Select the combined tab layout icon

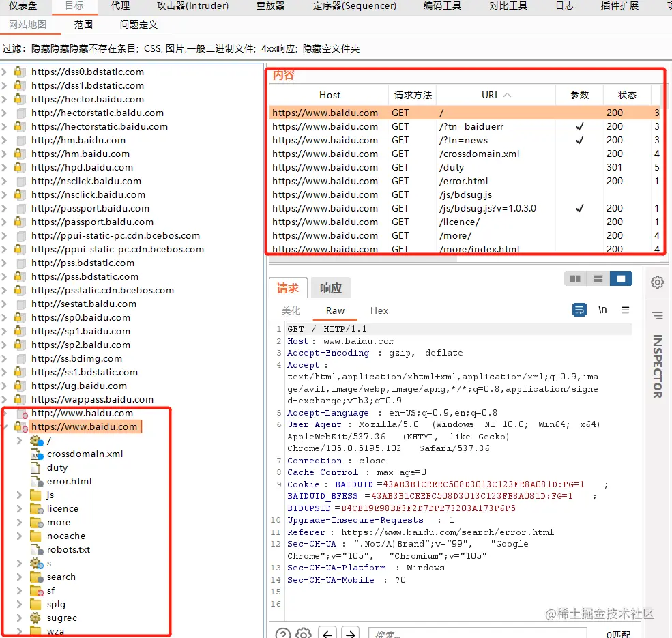[621, 279]
